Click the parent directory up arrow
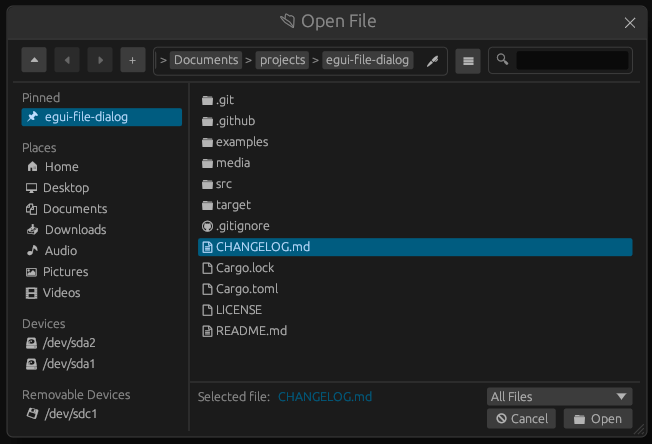Screen dimensions: 652x444 (34, 61)
